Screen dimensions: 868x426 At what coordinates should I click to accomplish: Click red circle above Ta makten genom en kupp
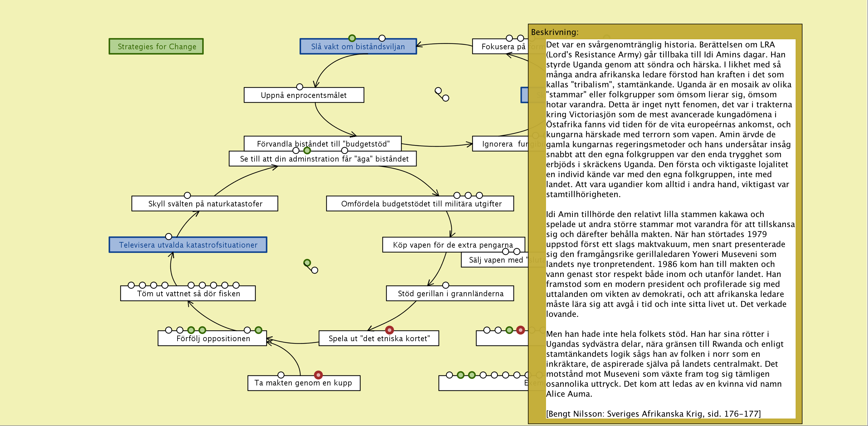click(x=318, y=375)
